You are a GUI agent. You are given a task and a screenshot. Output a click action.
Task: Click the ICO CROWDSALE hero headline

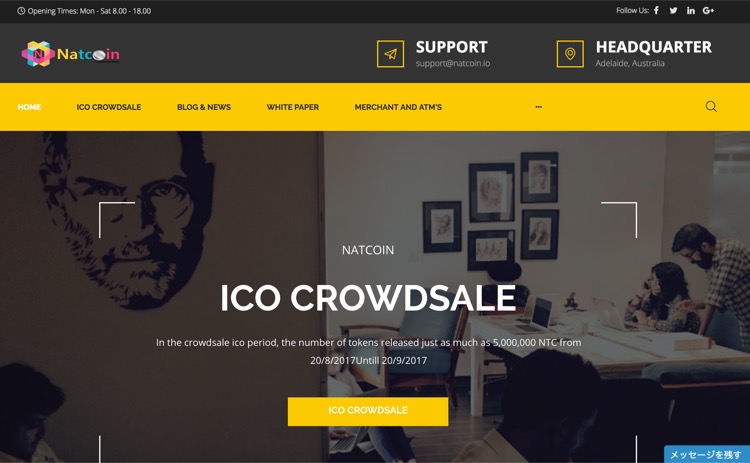point(368,298)
